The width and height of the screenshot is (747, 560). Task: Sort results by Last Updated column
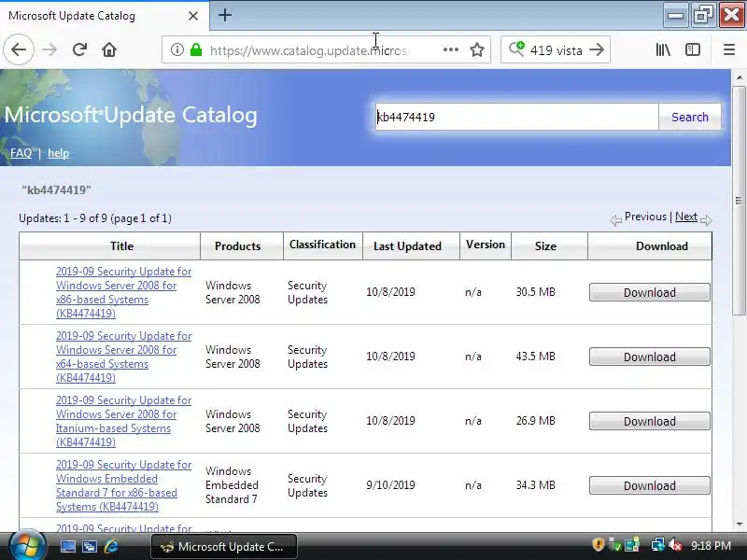407,246
